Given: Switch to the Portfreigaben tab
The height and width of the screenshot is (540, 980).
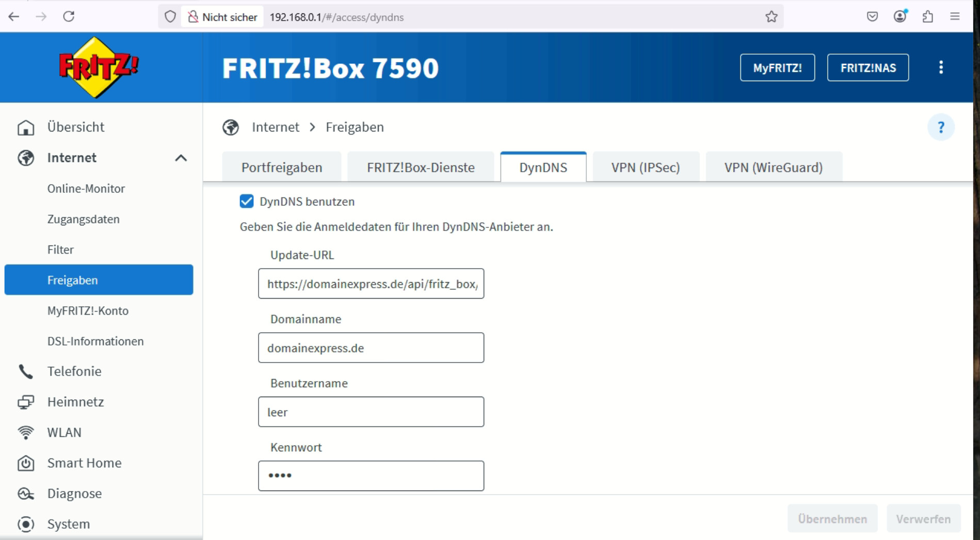Looking at the screenshot, I should 282,167.
